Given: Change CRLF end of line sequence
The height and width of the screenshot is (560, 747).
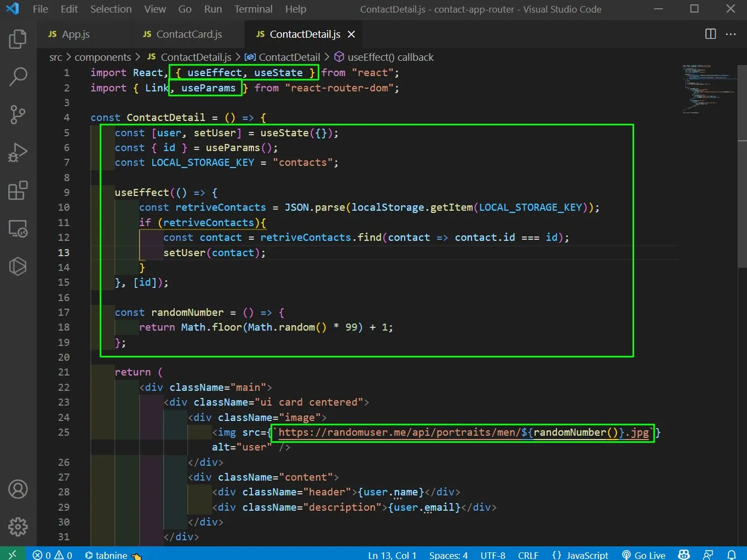Looking at the screenshot, I should (x=528, y=555).
